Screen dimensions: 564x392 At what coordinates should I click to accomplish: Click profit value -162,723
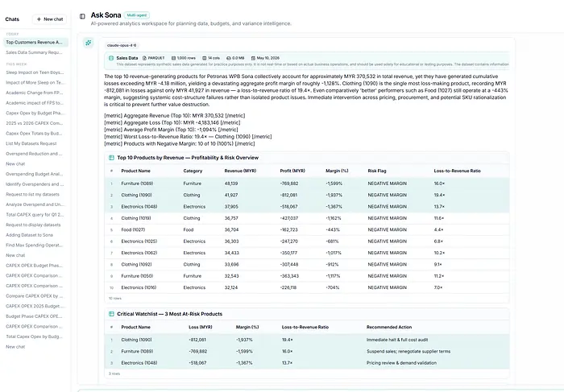288,230
